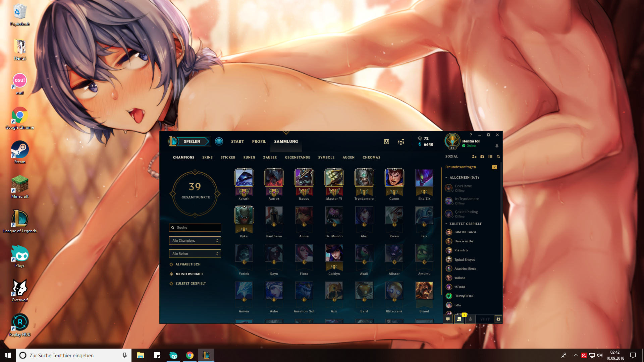This screenshot has width=644, height=362.
Task: Select friend DocFlame in the list
Action: pos(471,188)
